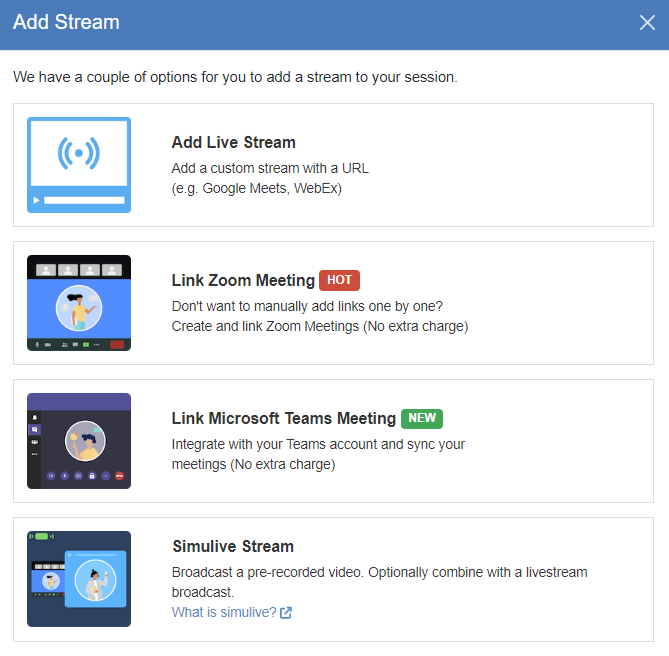Choose the Link Zoom Meeting heading
This screenshot has width=669, height=656.
[x=243, y=280]
